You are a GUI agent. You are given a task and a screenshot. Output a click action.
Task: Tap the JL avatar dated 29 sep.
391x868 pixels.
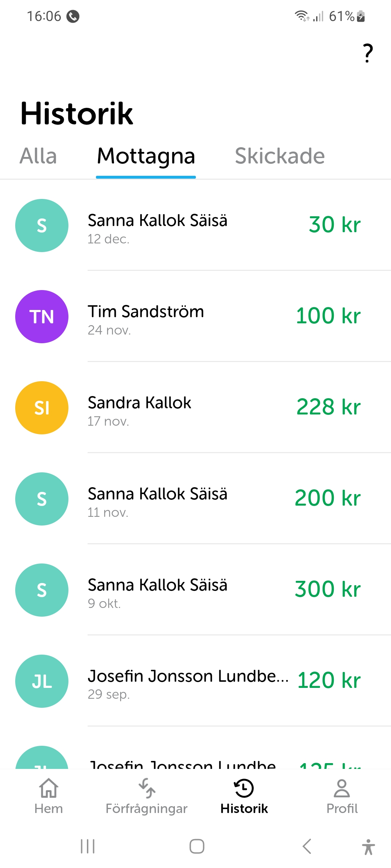pyautogui.click(x=42, y=681)
